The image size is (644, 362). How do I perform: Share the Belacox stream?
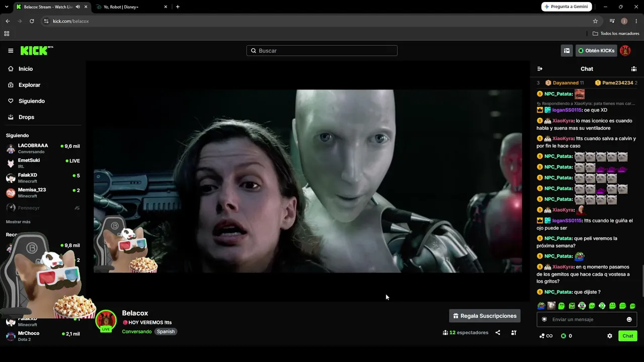(x=498, y=333)
